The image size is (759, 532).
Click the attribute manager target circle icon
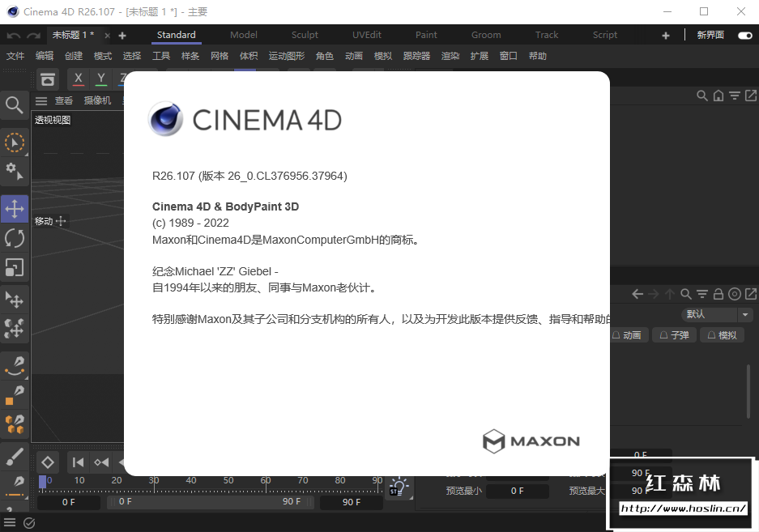click(735, 294)
